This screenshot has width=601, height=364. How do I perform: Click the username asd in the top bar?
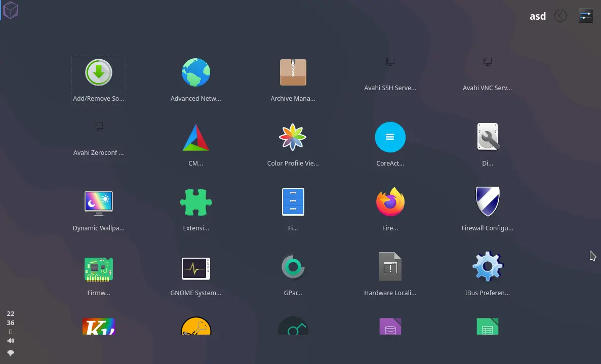click(538, 16)
